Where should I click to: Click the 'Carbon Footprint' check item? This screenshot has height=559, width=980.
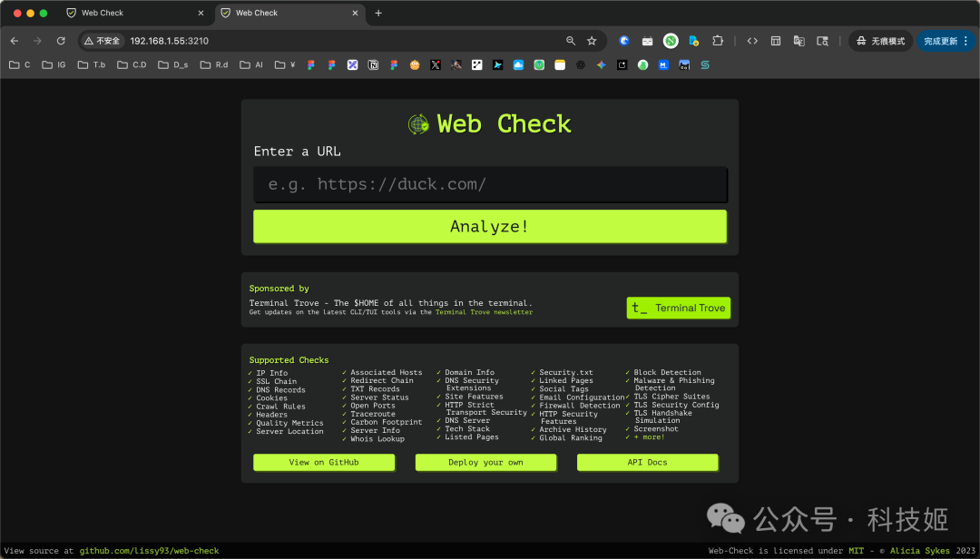386,422
